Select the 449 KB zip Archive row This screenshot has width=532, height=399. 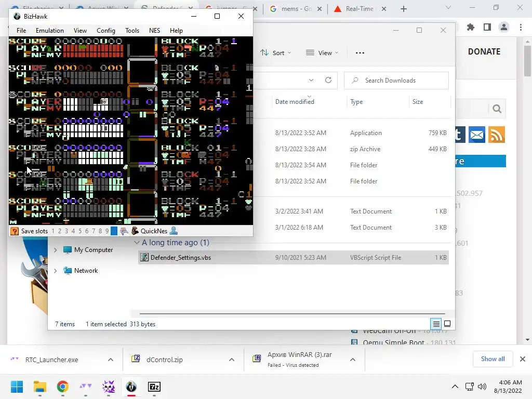(294, 149)
